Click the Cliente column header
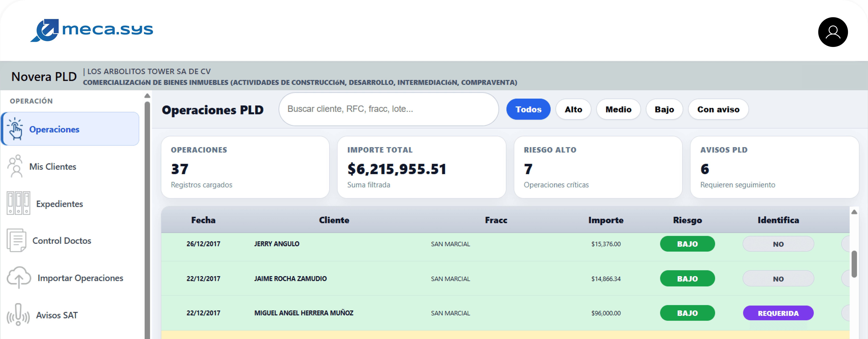868x339 pixels. [334, 220]
